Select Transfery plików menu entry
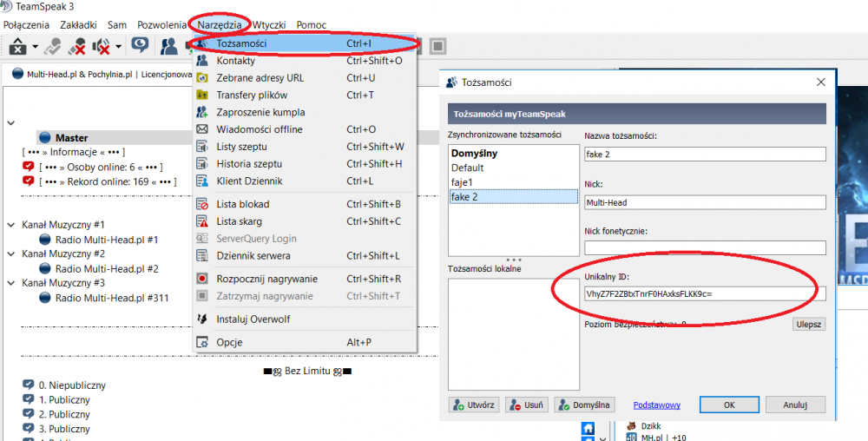 click(x=251, y=95)
